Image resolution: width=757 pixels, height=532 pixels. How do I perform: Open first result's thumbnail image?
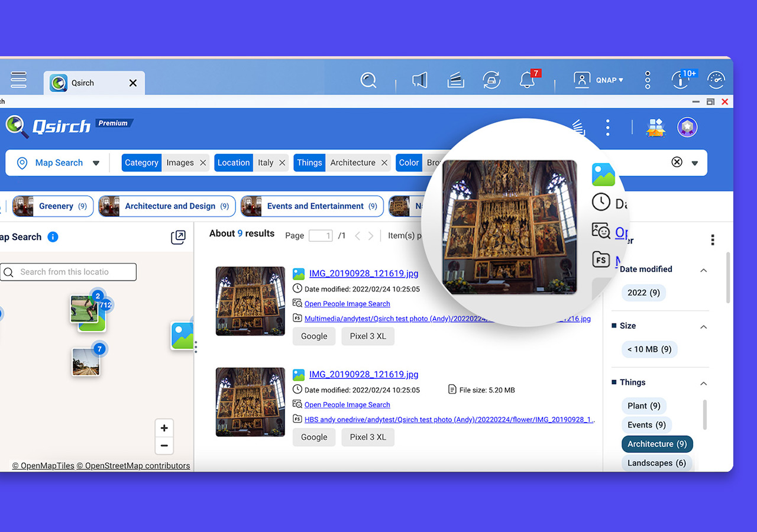coord(250,301)
